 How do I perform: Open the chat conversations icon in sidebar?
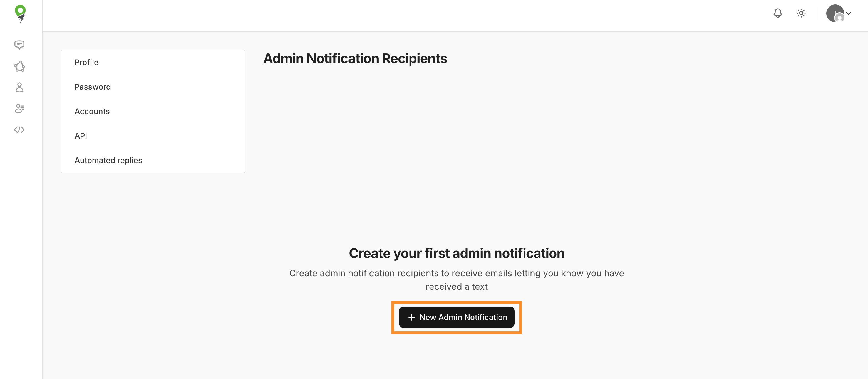click(19, 45)
